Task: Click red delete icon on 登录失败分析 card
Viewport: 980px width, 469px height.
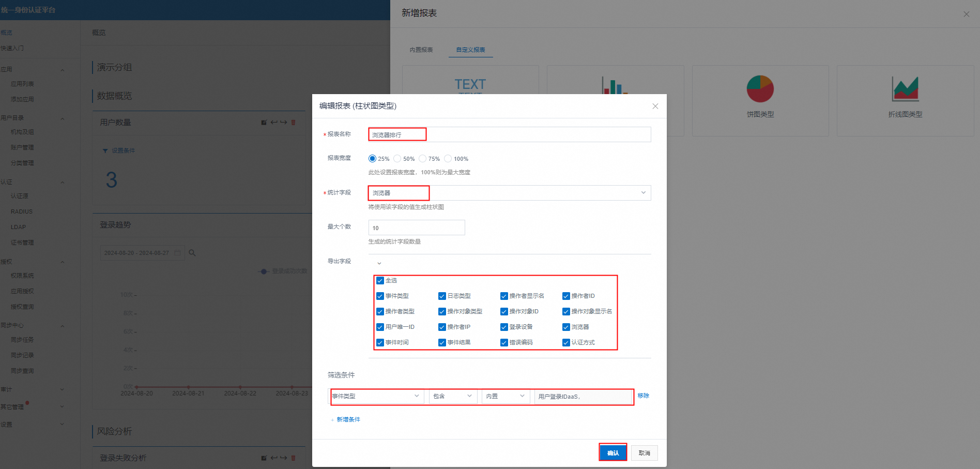Action: pyautogui.click(x=293, y=458)
